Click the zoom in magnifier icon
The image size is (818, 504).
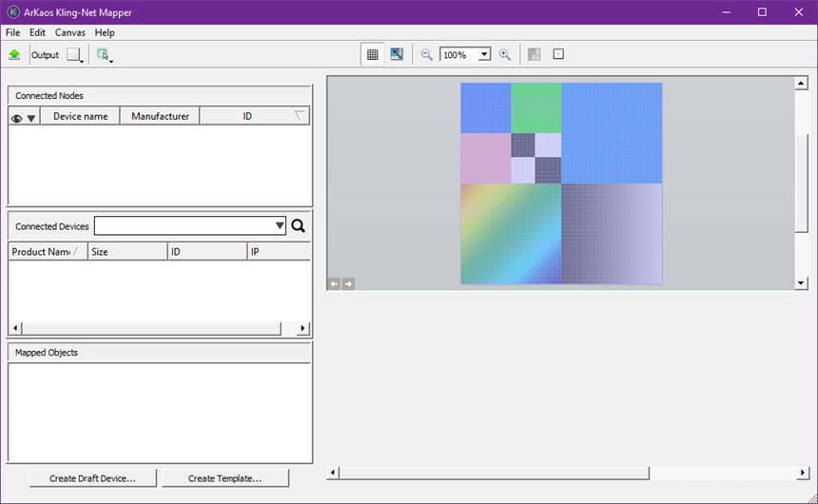click(x=504, y=54)
